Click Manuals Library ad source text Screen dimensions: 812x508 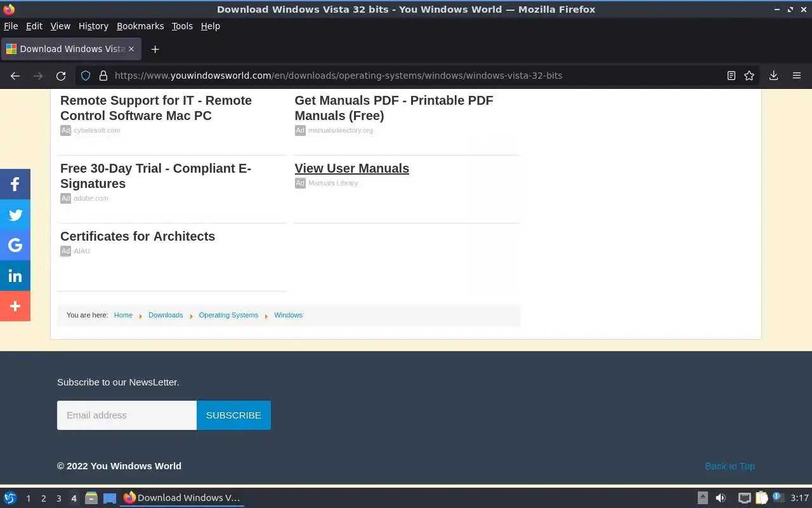tap(333, 183)
